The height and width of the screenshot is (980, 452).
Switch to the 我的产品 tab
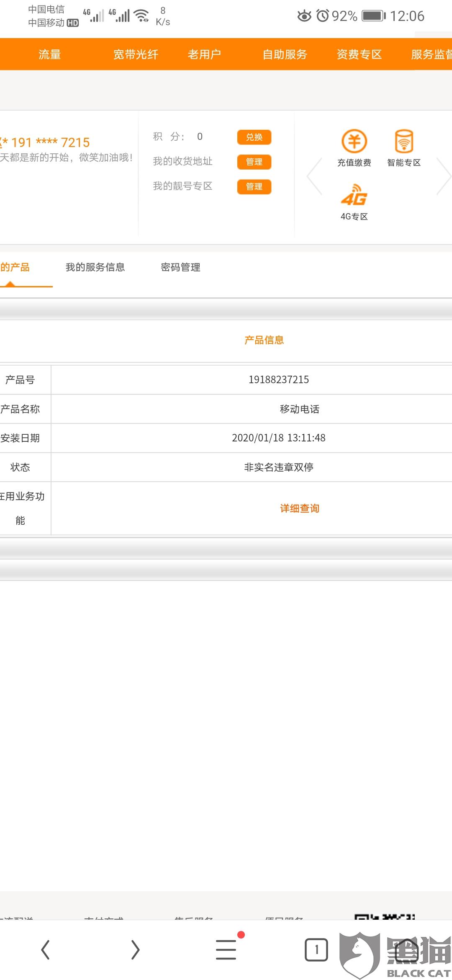coord(15,267)
